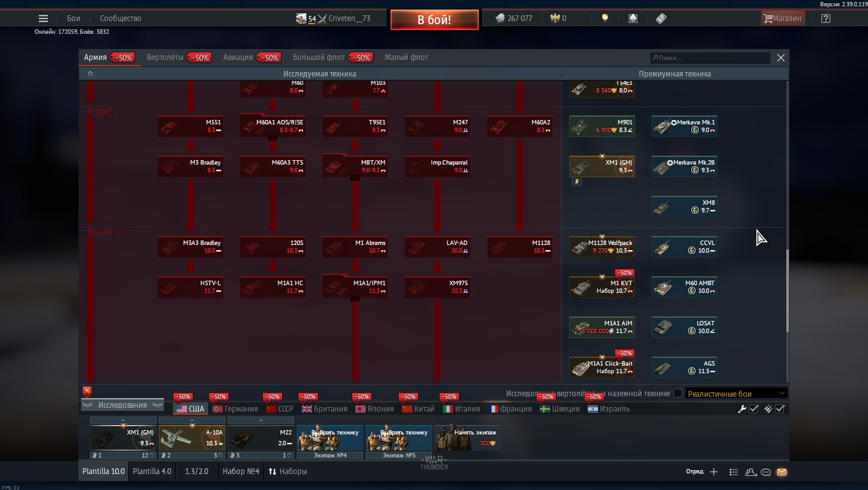Select the Швеция nation tab
This screenshot has height=490, width=868.
click(x=560, y=409)
